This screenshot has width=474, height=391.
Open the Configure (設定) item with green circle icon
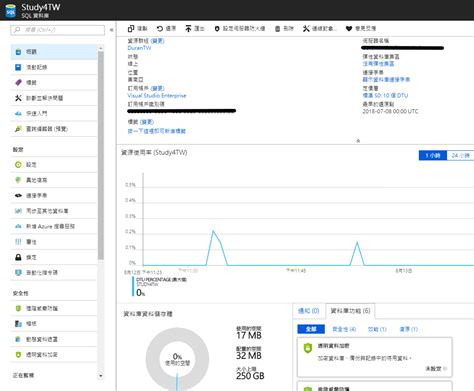pyautogui.click(x=54, y=165)
